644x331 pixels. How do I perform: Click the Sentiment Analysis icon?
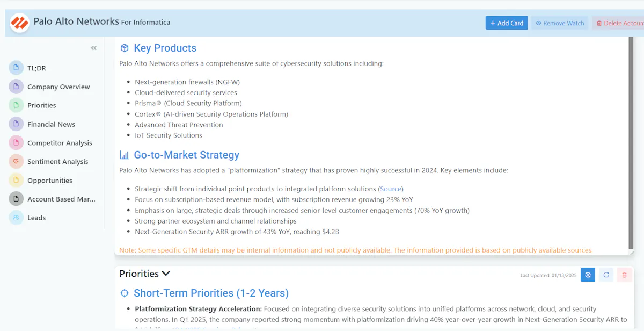click(16, 161)
